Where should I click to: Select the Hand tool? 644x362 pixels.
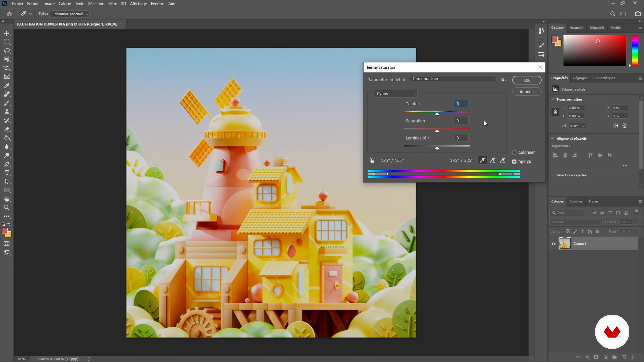coord(7,199)
